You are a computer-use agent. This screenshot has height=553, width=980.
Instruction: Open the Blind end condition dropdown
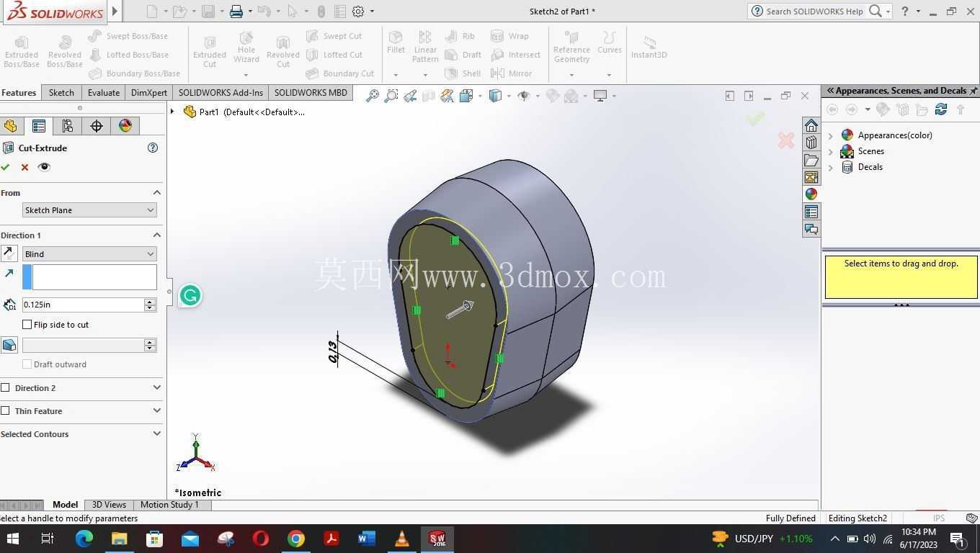tap(89, 253)
